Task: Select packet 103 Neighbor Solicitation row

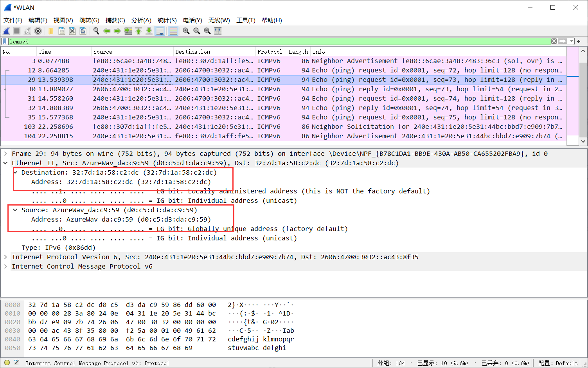Action: 283,127
